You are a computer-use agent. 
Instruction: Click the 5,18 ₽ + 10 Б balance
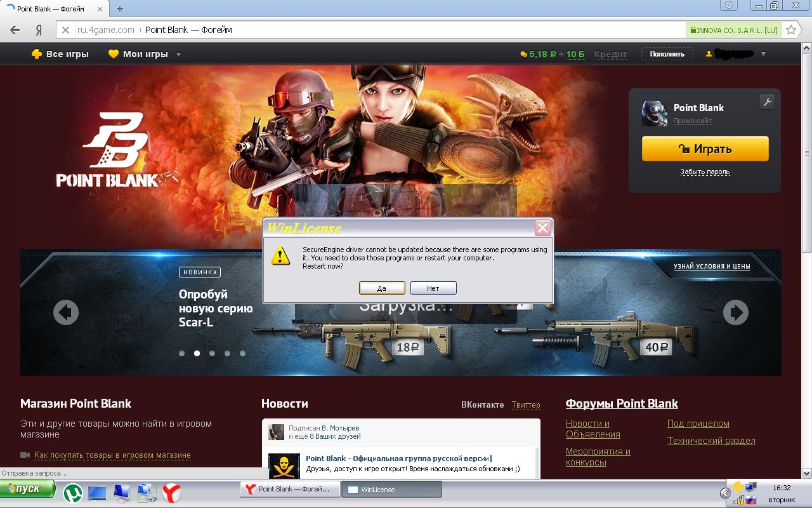pyautogui.click(x=553, y=54)
